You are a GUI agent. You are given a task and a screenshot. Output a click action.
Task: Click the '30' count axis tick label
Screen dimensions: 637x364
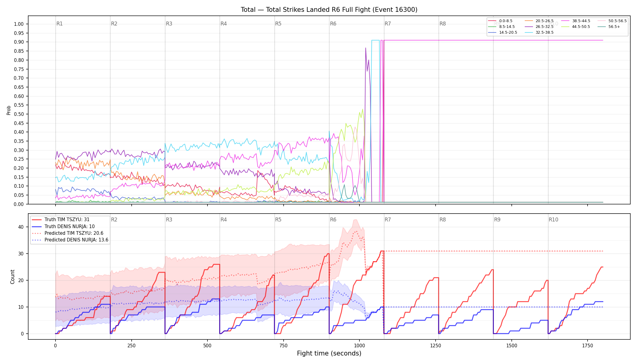pos(21,254)
